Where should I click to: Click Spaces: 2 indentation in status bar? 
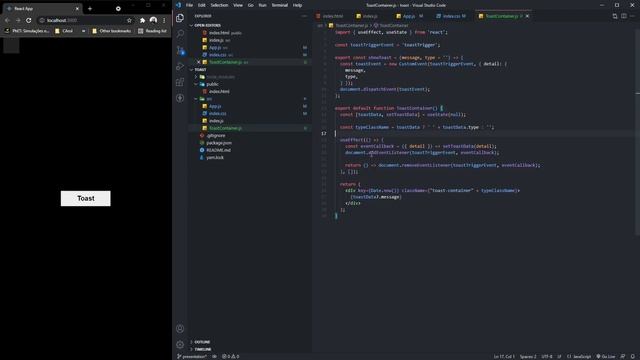coord(528,356)
